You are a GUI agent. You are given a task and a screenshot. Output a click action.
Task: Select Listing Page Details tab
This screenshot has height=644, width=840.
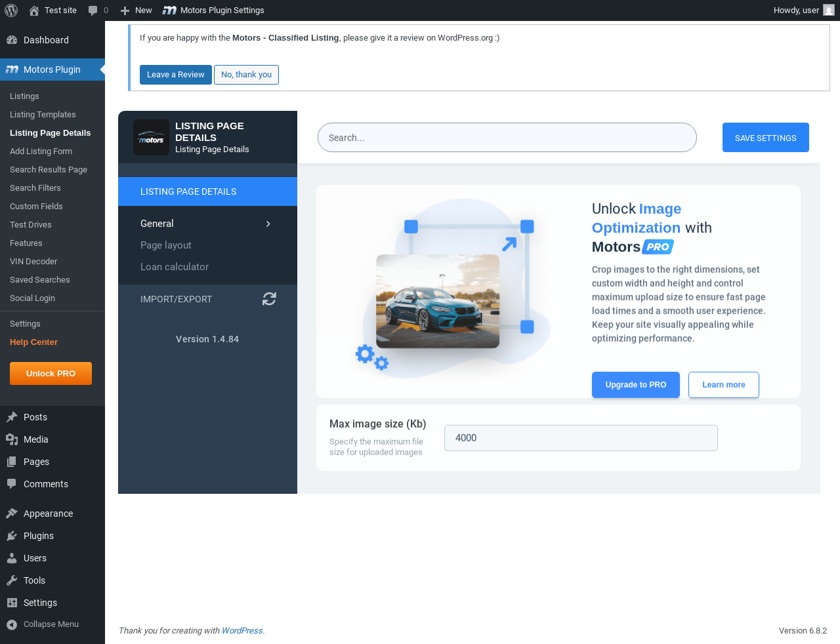click(207, 191)
